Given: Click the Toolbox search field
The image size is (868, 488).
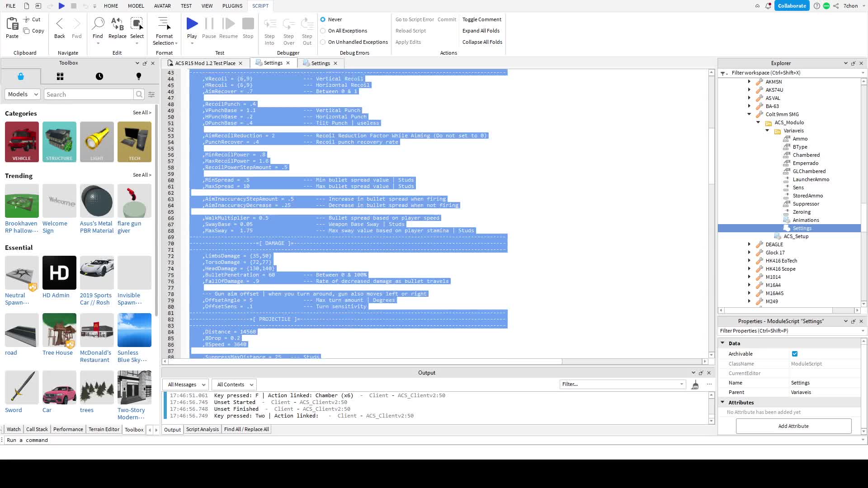Looking at the screenshot, I should [x=89, y=94].
